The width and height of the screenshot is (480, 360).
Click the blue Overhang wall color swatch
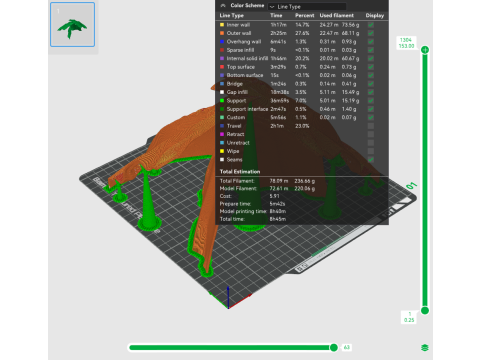[222, 42]
